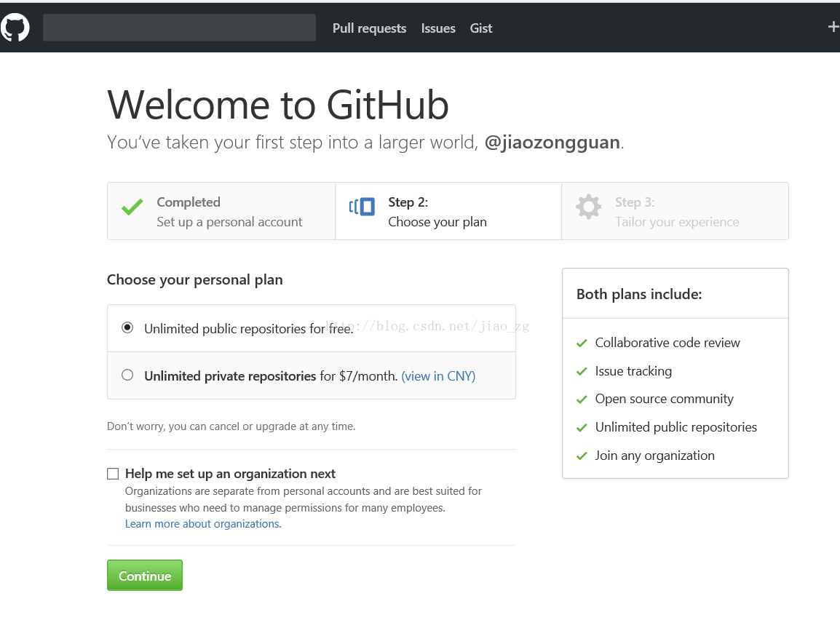Click the Step 3 gear icon

(588, 207)
